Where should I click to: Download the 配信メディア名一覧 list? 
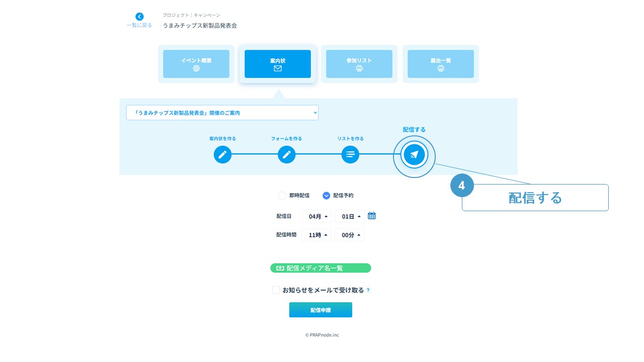click(320, 268)
